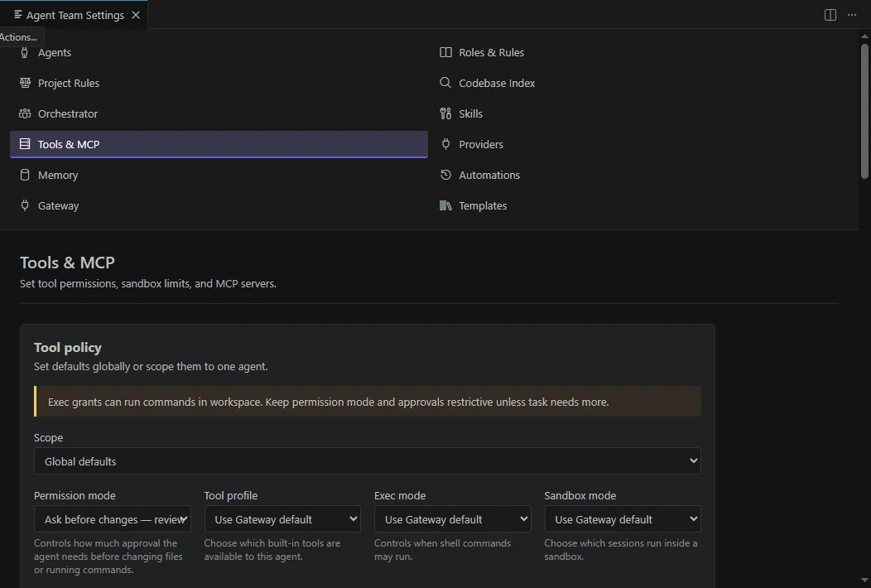This screenshot has height=588, width=871.
Task: Navigate to the Gateway section
Action: (x=219, y=205)
